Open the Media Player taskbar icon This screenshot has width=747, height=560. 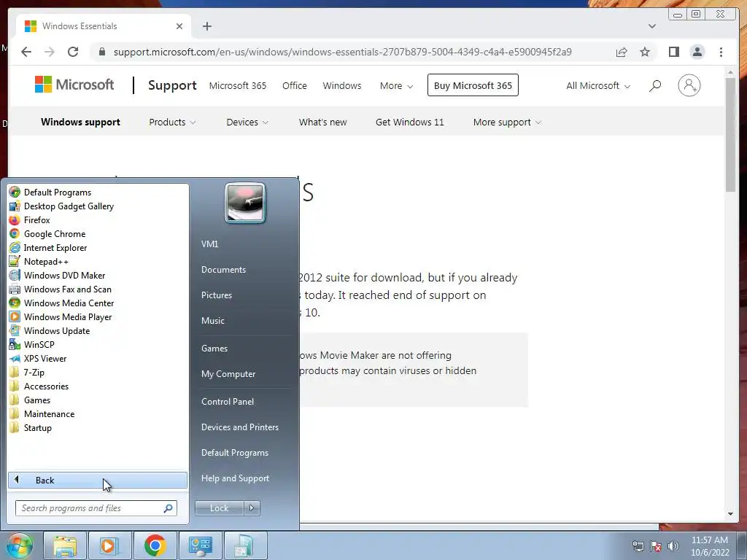pyautogui.click(x=109, y=545)
